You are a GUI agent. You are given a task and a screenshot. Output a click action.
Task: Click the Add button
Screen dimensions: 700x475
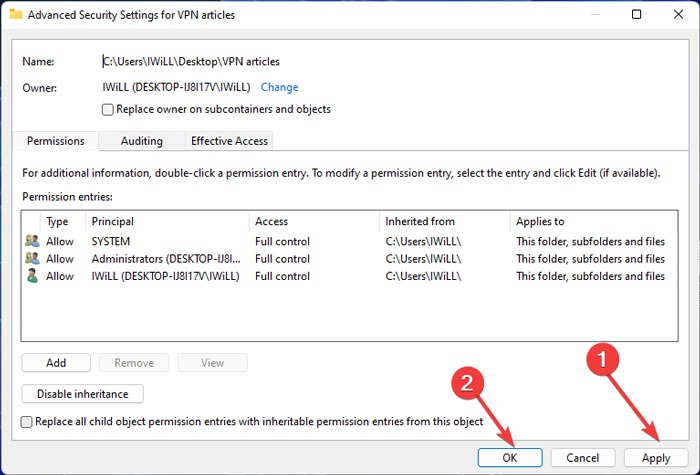pos(56,362)
